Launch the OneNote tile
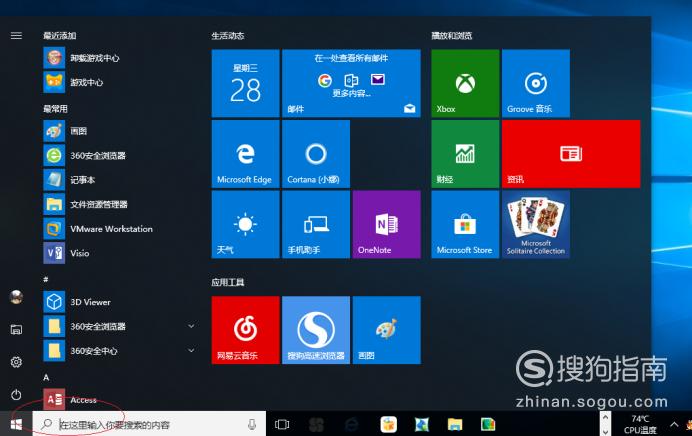Image resolution: width=692 pixels, height=436 pixels. tap(387, 224)
